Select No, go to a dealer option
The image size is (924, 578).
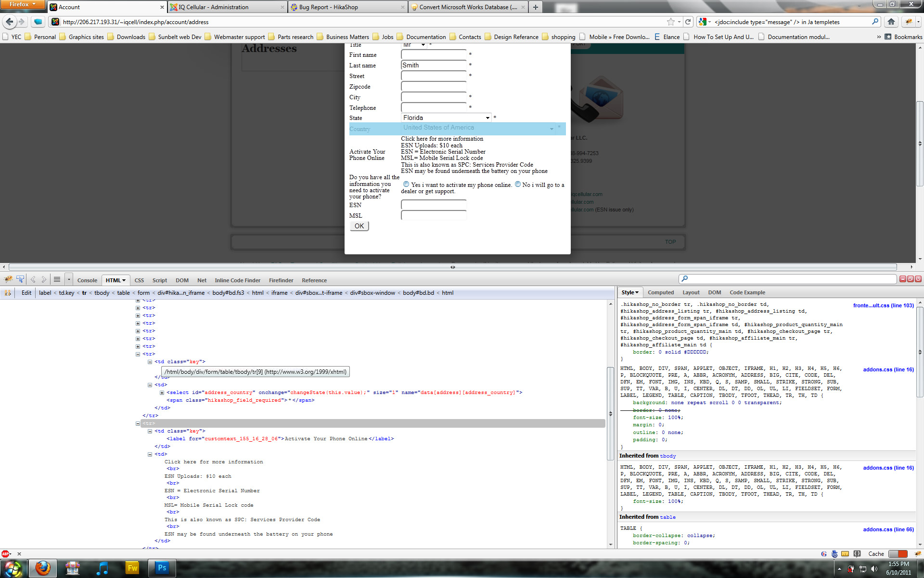518,184
